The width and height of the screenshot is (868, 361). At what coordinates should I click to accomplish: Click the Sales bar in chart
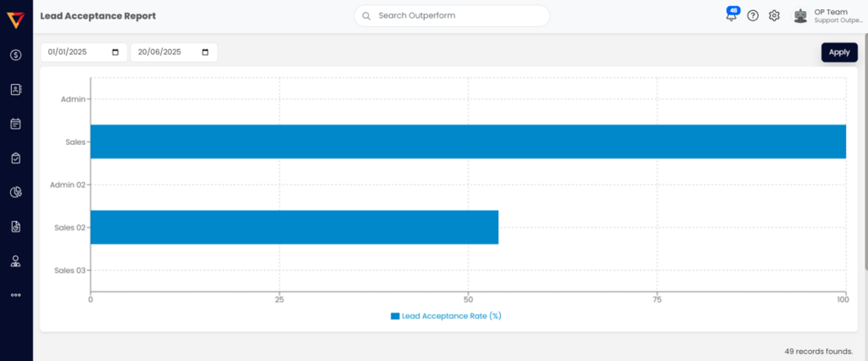pyautogui.click(x=468, y=142)
